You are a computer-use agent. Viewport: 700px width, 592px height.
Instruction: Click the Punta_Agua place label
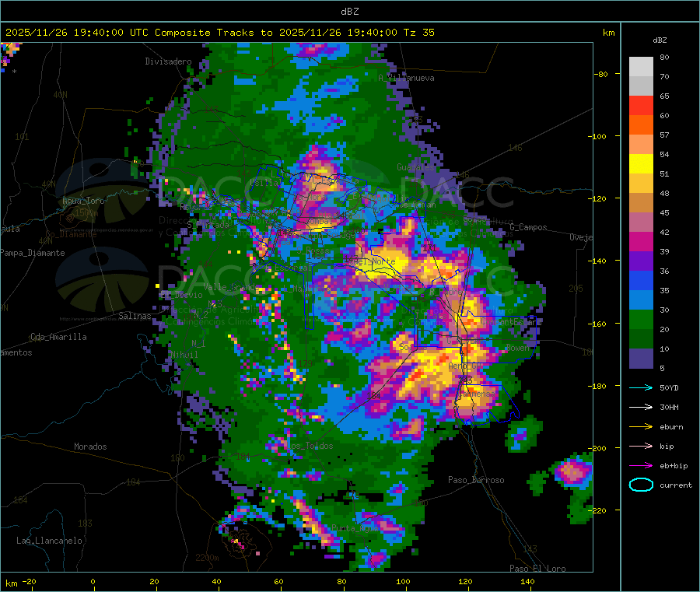pyautogui.click(x=355, y=528)
